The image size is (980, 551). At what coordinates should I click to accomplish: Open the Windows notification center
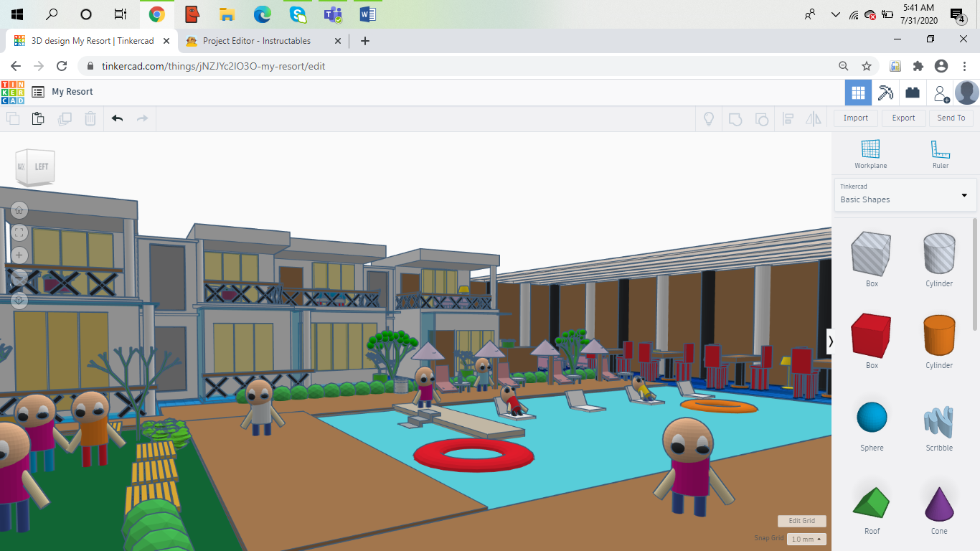[x=957, y=14]
